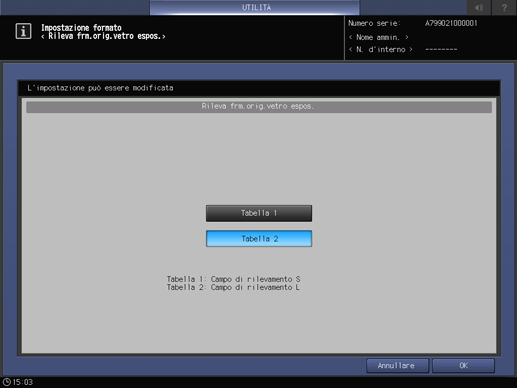Click the Annullare button
Image resolution: width=517 pixels, height=388 pixels.
(x=397, y=366)
